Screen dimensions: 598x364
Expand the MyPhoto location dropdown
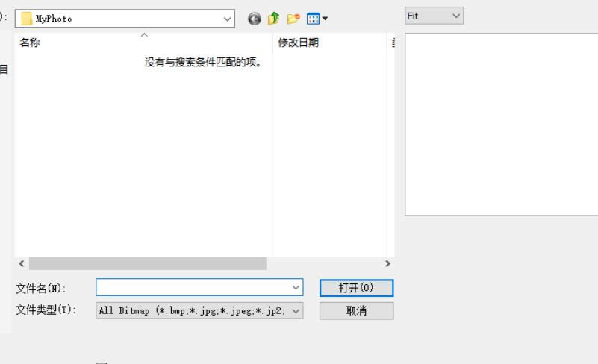click(x=227, y=19)
